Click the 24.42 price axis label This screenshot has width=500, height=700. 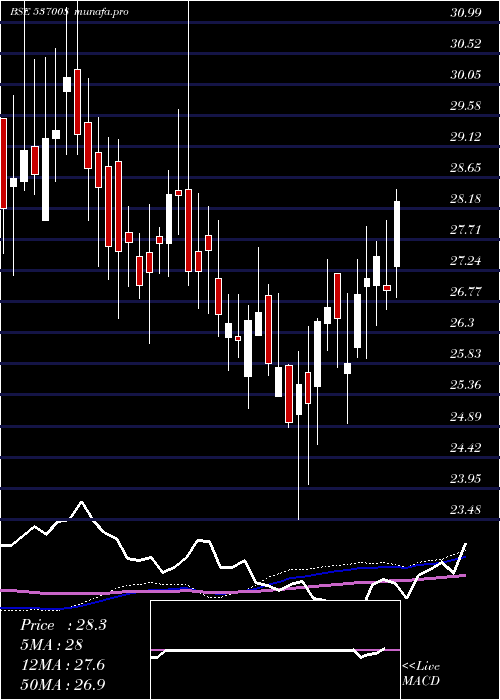tap(466, 448)
